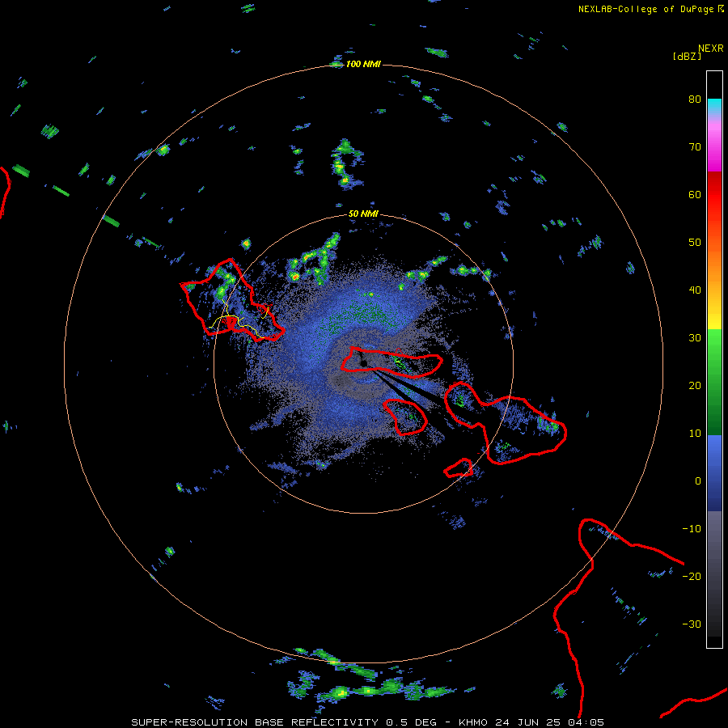The height and width of the screenshot is (728, 728).
Task: Select the -10 value on dBZ scale
Action: [692, 529]
